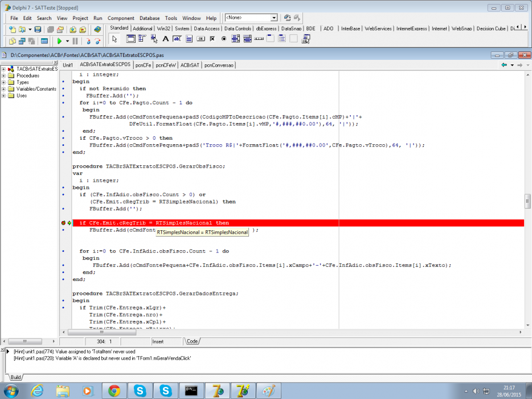
Task: Click the Save file toolbar icon
Action: click(38, 30)
